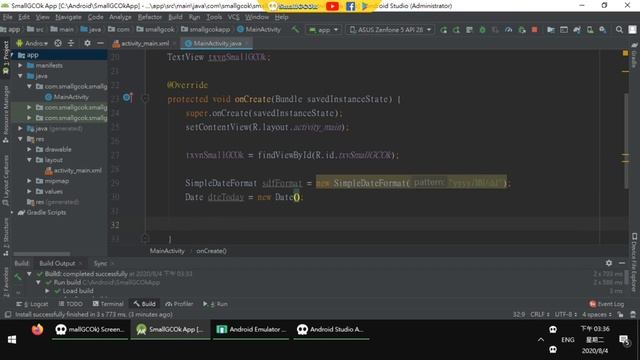Click the onCreate() breadcrumb
The width and height of the screenshot is (640, 360).
pos(211,251)
